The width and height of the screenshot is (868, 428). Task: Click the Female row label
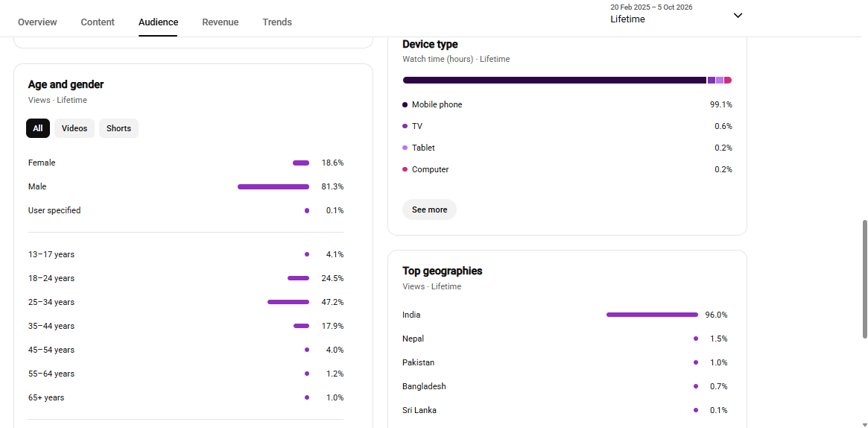(x=42, y=163)
